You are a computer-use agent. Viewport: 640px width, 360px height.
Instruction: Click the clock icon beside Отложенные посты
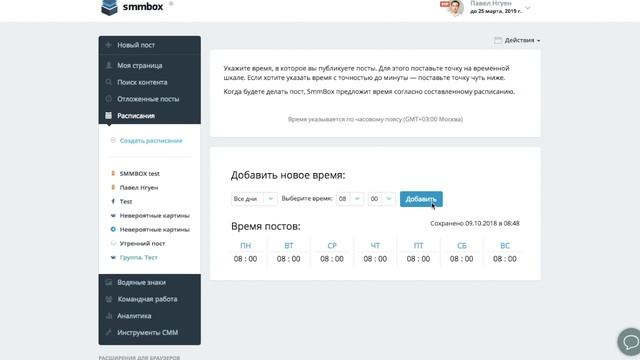click(109, 99)
